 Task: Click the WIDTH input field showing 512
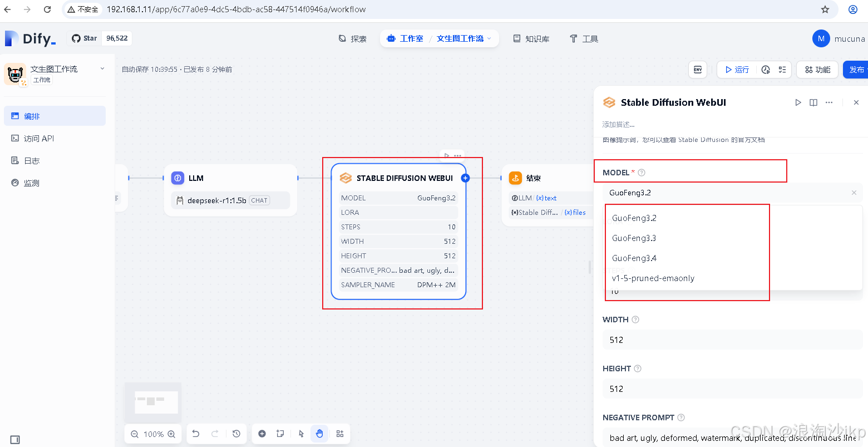coord(732,340)
